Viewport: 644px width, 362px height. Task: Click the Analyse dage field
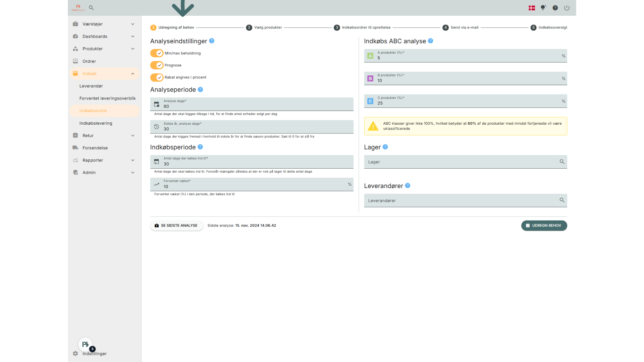point(252,104)
